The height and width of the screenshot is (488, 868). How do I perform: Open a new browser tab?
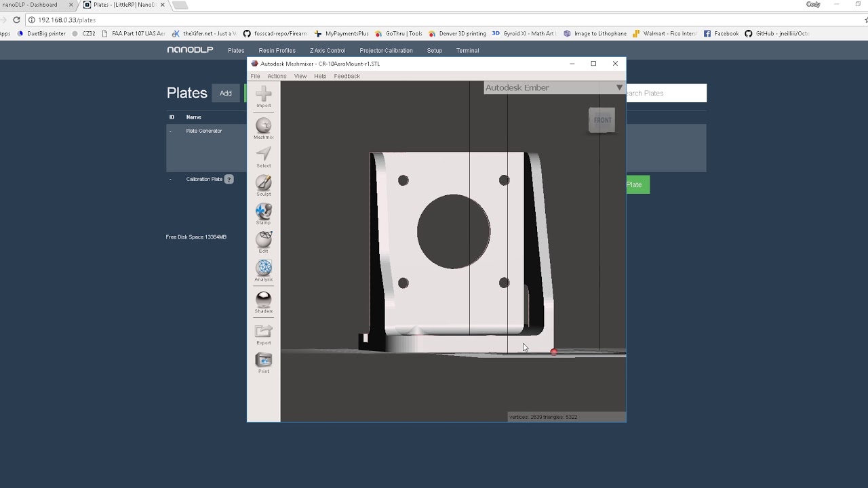point(180,5)
